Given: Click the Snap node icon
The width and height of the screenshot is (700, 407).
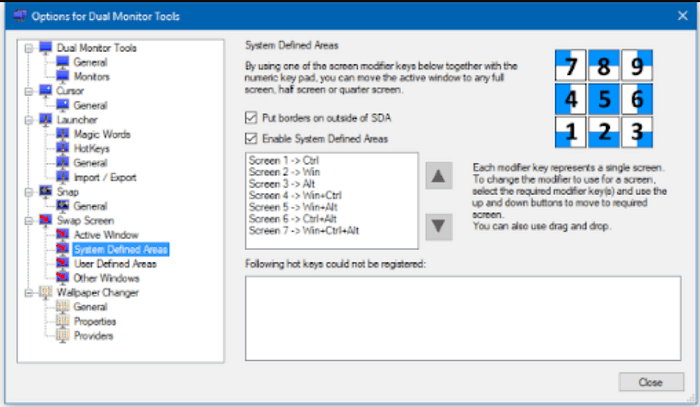Looking at the screenshot, I should pos(46,191).
